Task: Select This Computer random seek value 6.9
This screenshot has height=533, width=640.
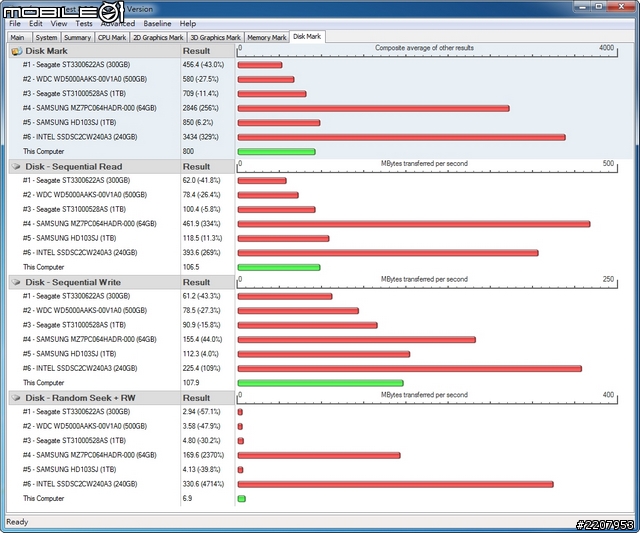Action: point(187,498)
